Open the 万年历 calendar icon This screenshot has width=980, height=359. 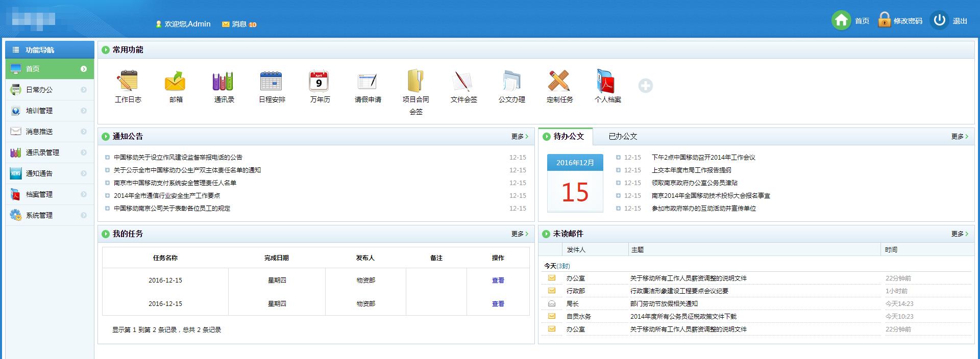click(x=320, y=82)
